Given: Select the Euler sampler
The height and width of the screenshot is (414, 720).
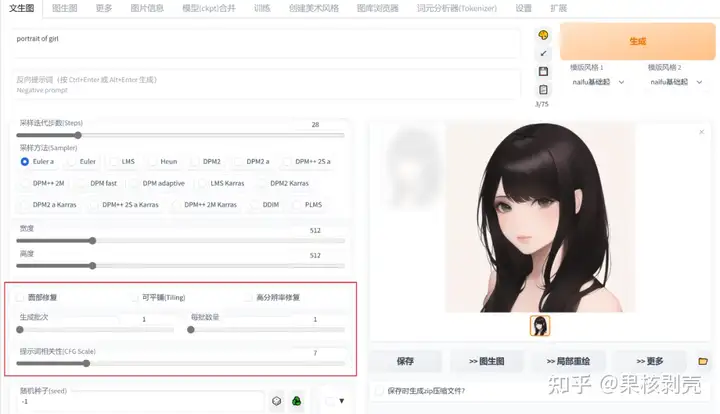Looking at the screenshot, I should pos(82,162).
